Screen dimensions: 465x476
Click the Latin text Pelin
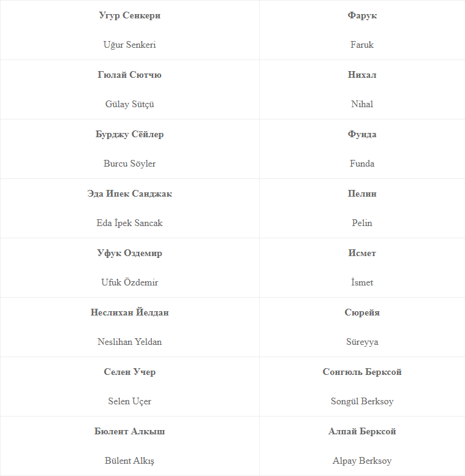tap(362, 223)
